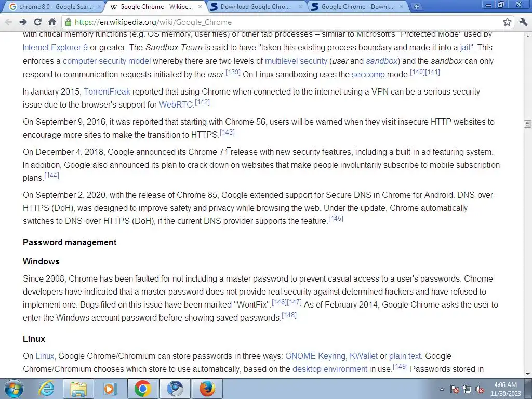Open Chromium blue icon in taskbar
This screenshot has height=399, width=532.
(x=175, y=389)
